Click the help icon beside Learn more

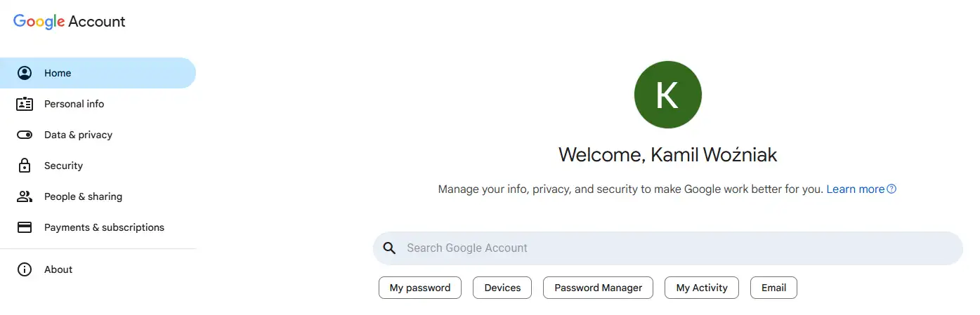click(891, 189)
